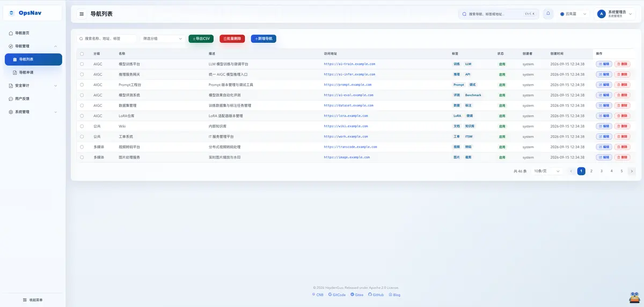Select the checkbox for Wiki row
This screenshot has height=307, width=644.
point(82,126)
